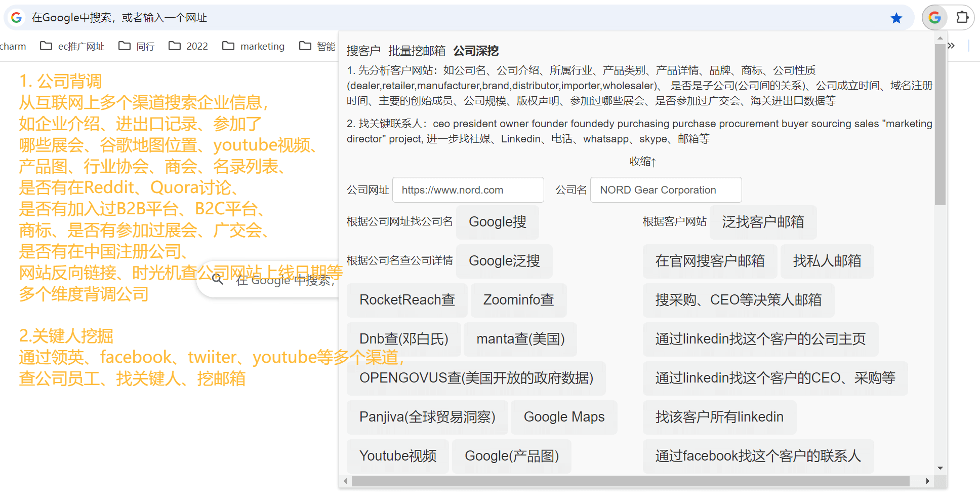Show more bookmarks overflow chevron
The height and width of the screenshot is (495, 980).
click(x=951, y=46)
